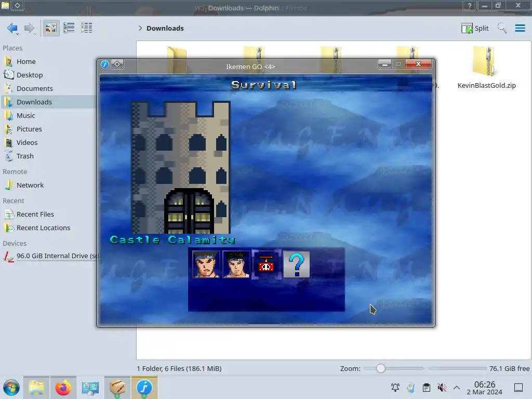Click the show desktop button

[x=518, y=388]
